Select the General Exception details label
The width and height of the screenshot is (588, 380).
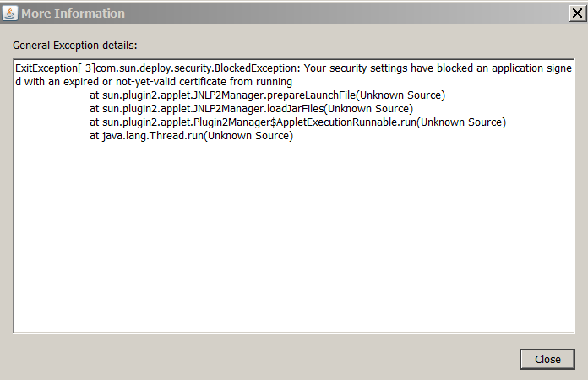pyautogui.click(x=75, y=46)
